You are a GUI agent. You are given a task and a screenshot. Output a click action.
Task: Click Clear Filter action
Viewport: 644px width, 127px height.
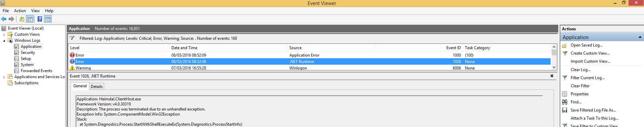[x=580, y=86]
